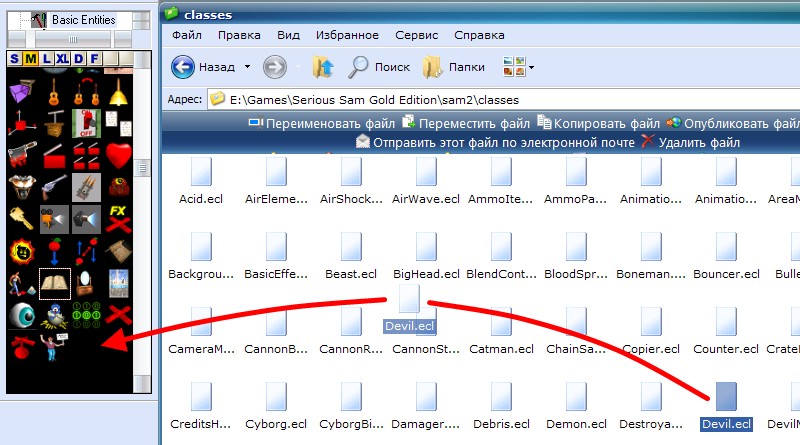The height and width of the screenshot is (445, 800).
Task: Click the Поиск search button
Action: (x=379, y=67)
